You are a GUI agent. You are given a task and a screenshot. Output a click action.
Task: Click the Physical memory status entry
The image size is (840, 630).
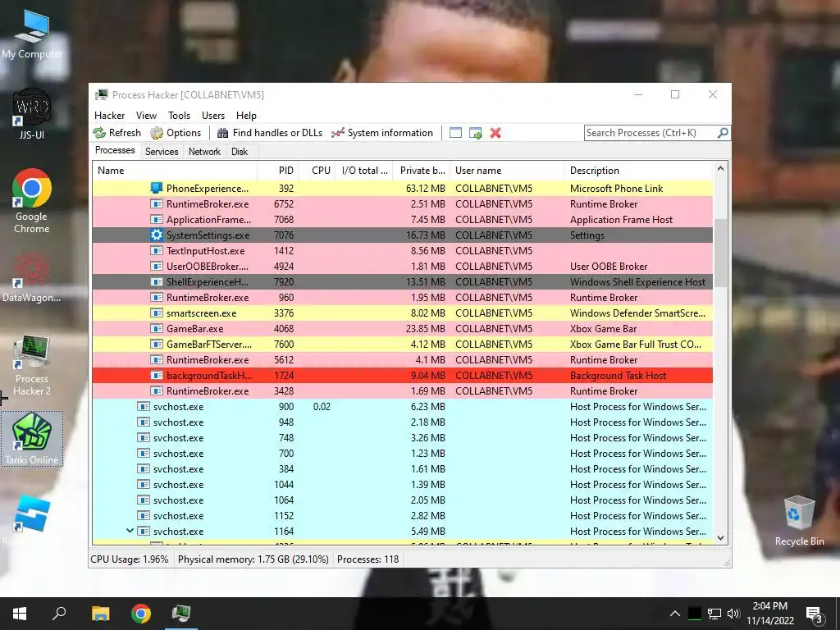pyautogui.click(x=253, y=559)
